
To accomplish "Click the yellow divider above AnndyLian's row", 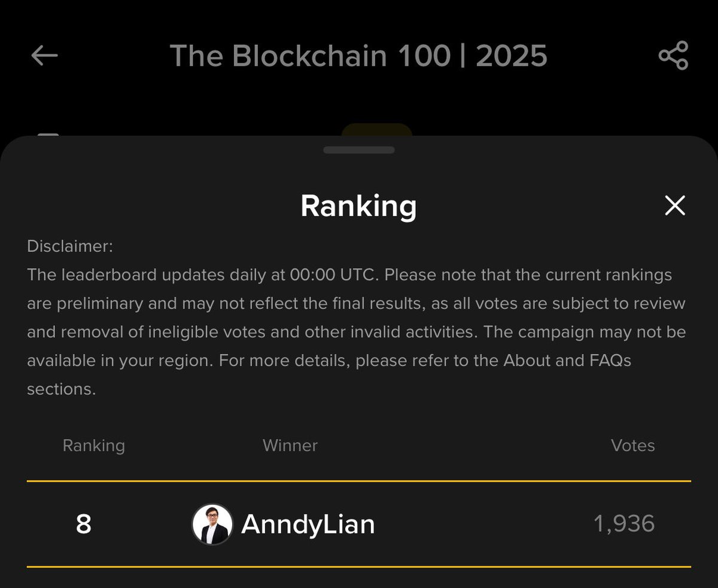I will tap(359, 481).
